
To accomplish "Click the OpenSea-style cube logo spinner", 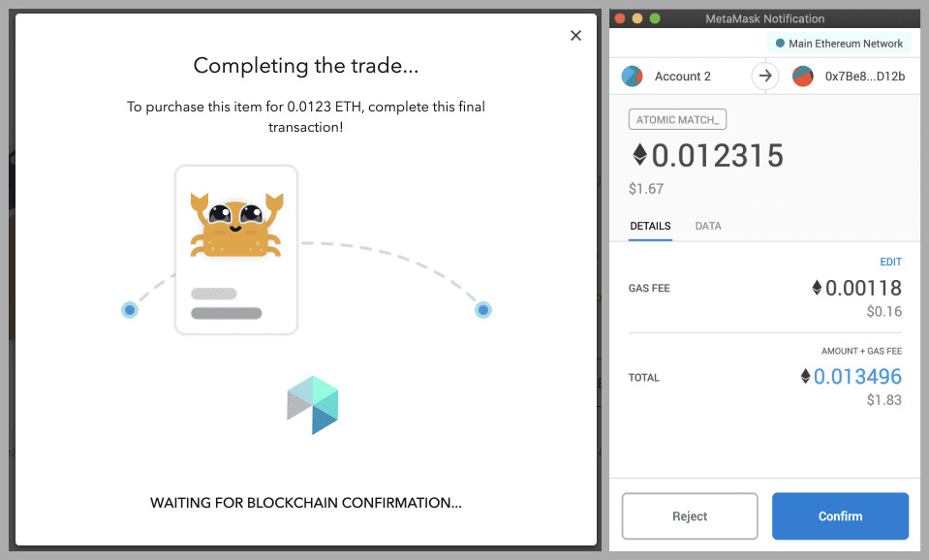I will click(x=313, y=405).
